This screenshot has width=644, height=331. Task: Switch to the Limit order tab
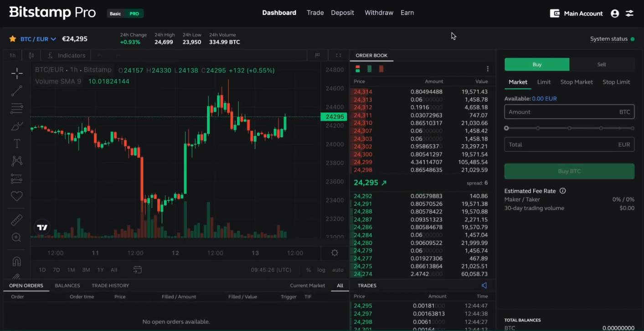[x=544, y=82]
